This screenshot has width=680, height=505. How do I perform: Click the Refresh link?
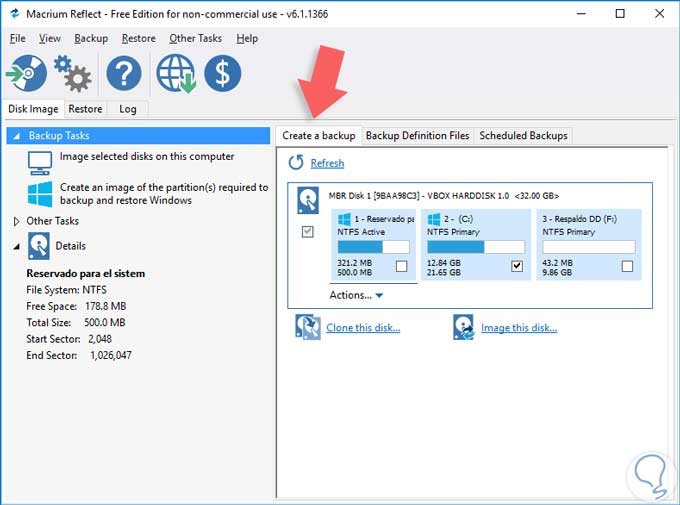(x=327, y=163)
